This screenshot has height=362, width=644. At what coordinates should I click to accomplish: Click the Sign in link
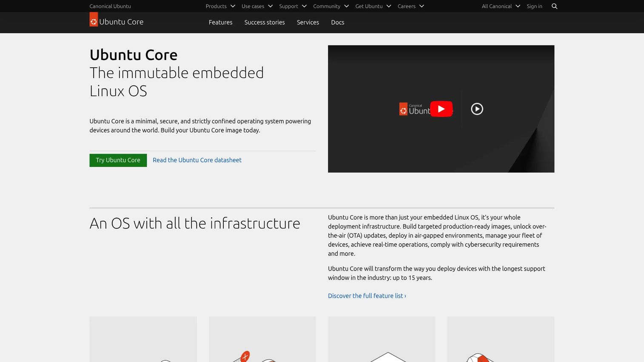pos(534,6)
